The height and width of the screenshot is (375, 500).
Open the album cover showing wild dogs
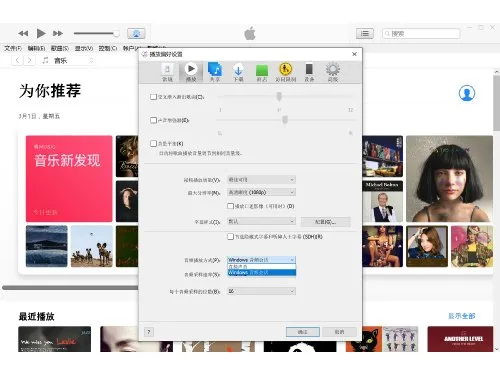(92, 246)
